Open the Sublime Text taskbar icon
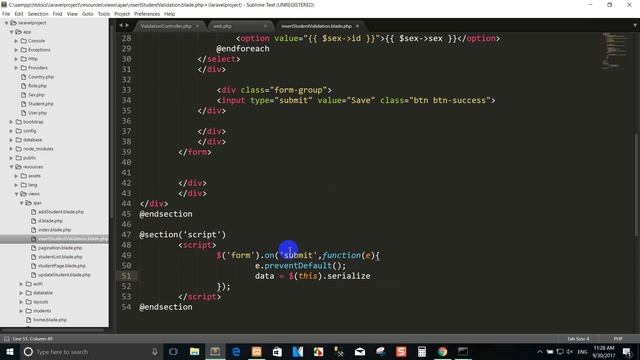The height and width of the screenshot is (360, 640). click(x=215, y=351)
